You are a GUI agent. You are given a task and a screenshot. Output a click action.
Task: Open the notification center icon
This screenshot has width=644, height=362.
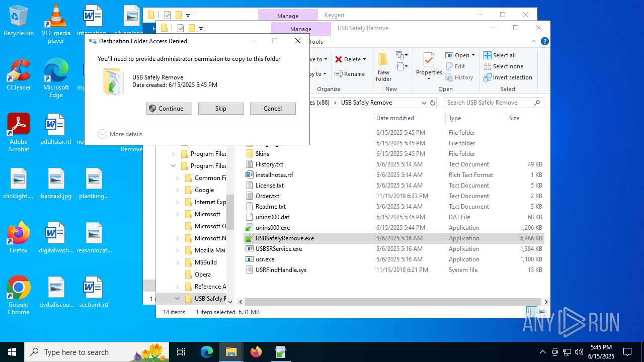627,352
